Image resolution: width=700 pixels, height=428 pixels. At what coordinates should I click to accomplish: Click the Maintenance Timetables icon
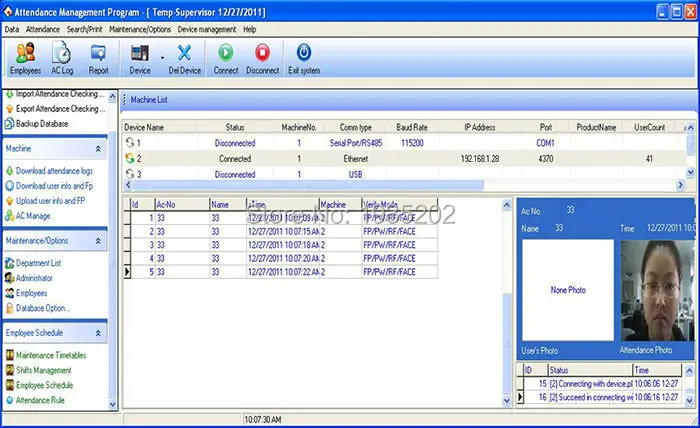click(9, 355)
